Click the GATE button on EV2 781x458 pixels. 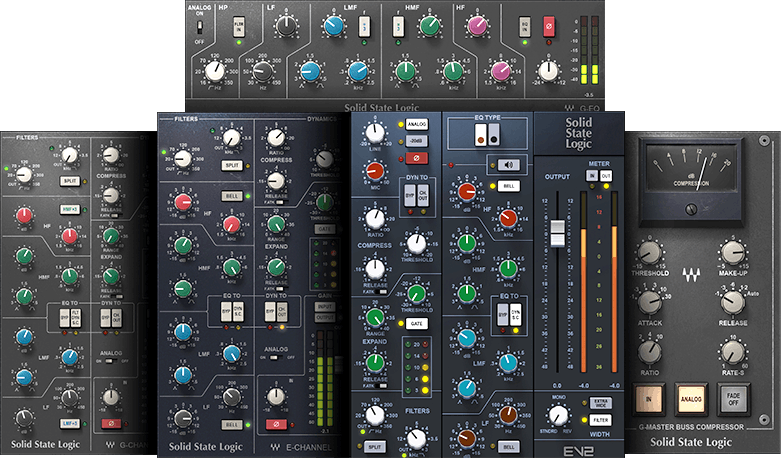[x=415, y=325]
